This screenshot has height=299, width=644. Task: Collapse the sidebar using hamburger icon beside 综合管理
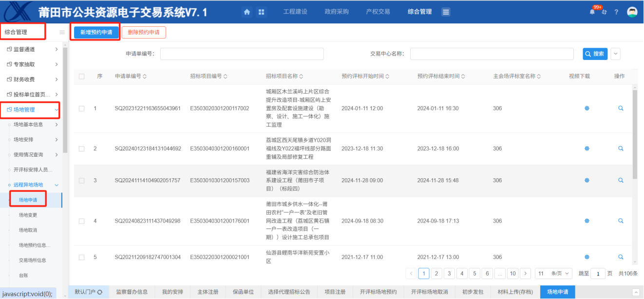pyautogui.click(x=62, y=33)
